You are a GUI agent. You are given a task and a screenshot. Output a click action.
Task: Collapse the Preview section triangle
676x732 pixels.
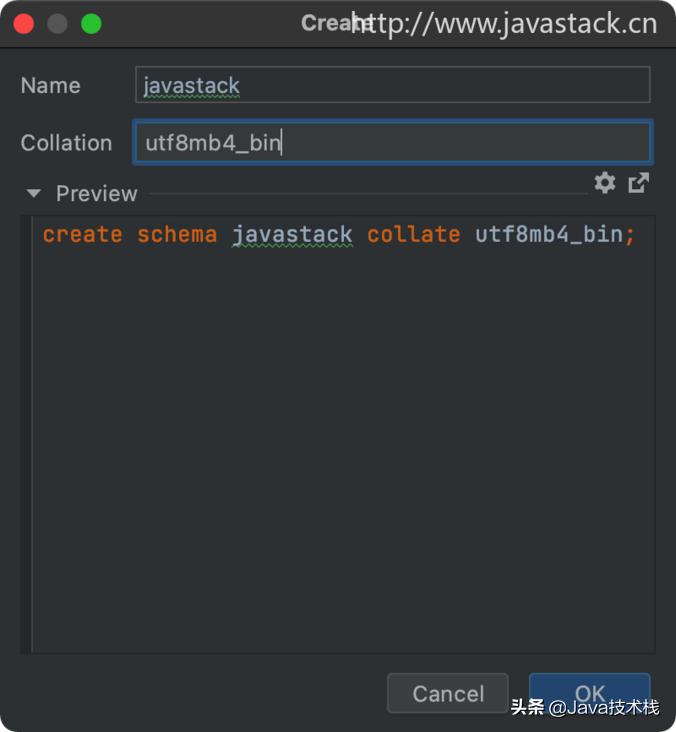(x=34, y=193)
